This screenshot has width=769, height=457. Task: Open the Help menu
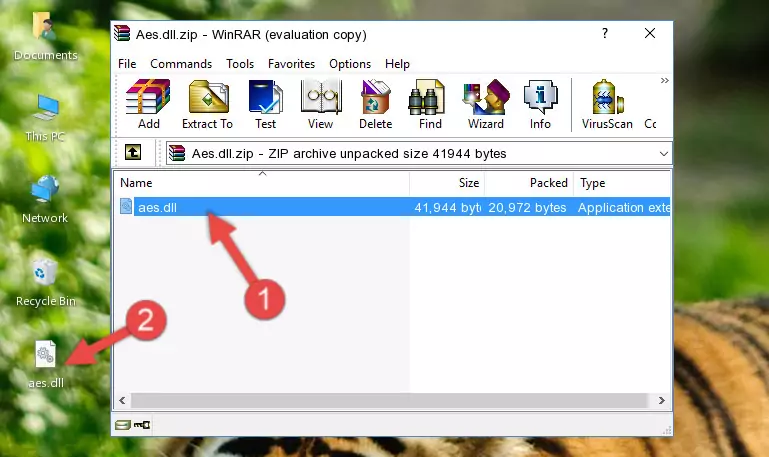click(397, 64)
